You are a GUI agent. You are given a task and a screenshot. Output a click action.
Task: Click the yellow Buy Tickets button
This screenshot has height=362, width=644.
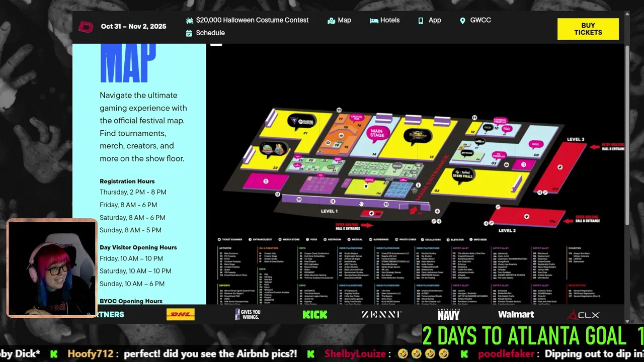[x=588, y=29]
